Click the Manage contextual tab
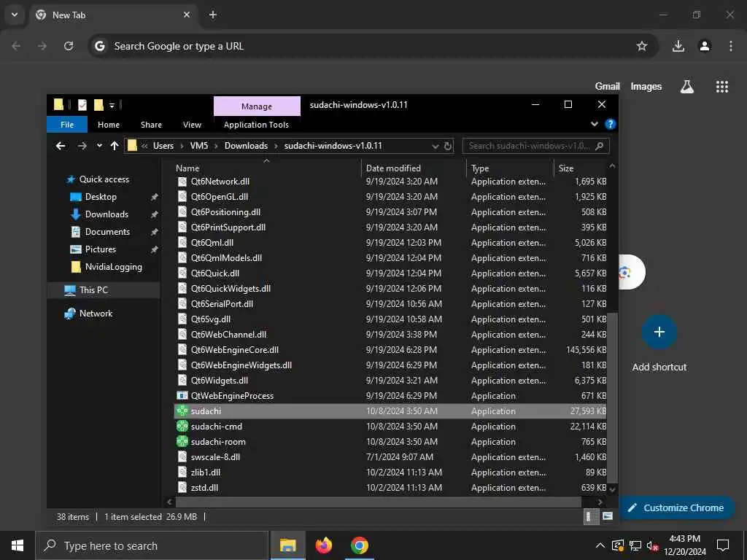This screenshot has height=560, width=747. point(257,106)
